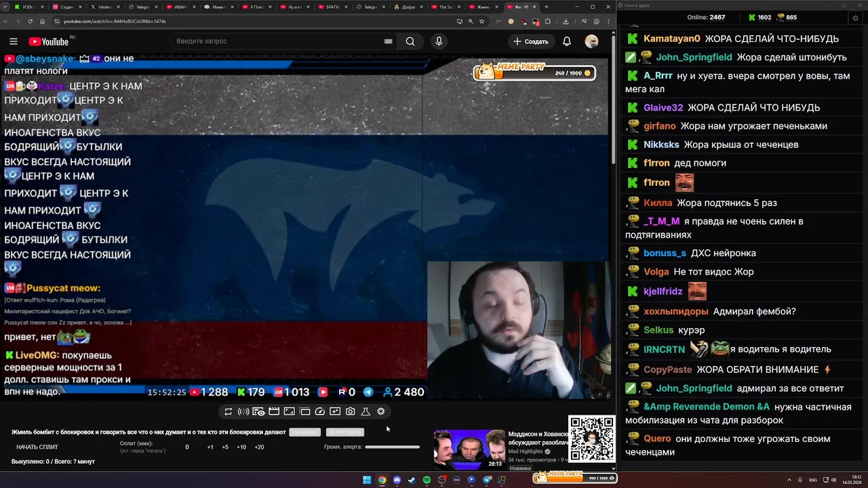Viewport: 868px width, 488px height.
Task: Click the cinema mode eye icon
Action: click(x=258, y=411)
